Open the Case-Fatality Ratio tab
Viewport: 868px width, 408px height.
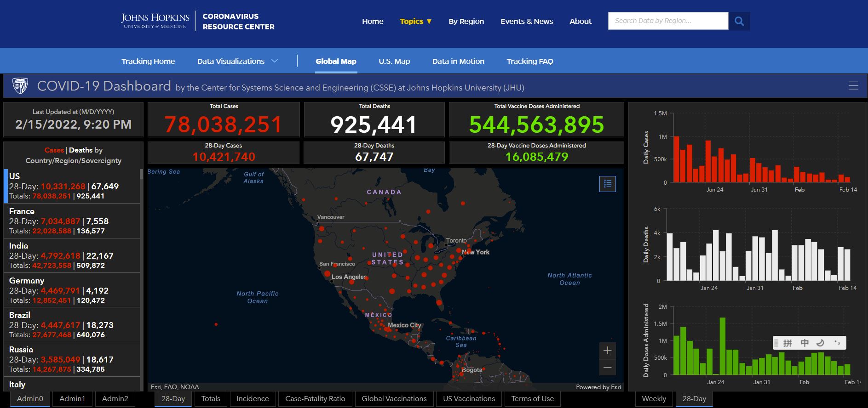[315, 399]
